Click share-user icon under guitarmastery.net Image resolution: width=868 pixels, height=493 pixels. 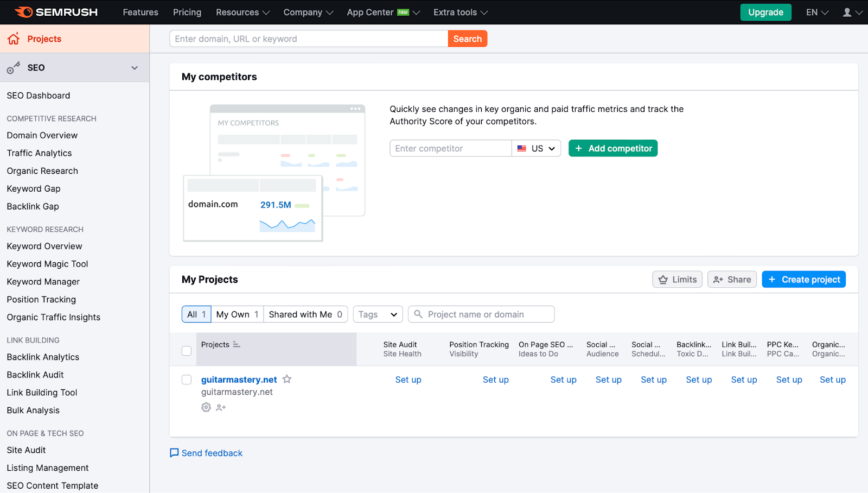click(x=221, y=407)
